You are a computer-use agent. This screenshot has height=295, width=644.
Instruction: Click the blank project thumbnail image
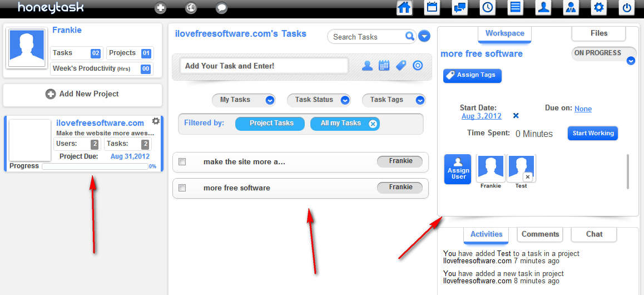(30, 140)
